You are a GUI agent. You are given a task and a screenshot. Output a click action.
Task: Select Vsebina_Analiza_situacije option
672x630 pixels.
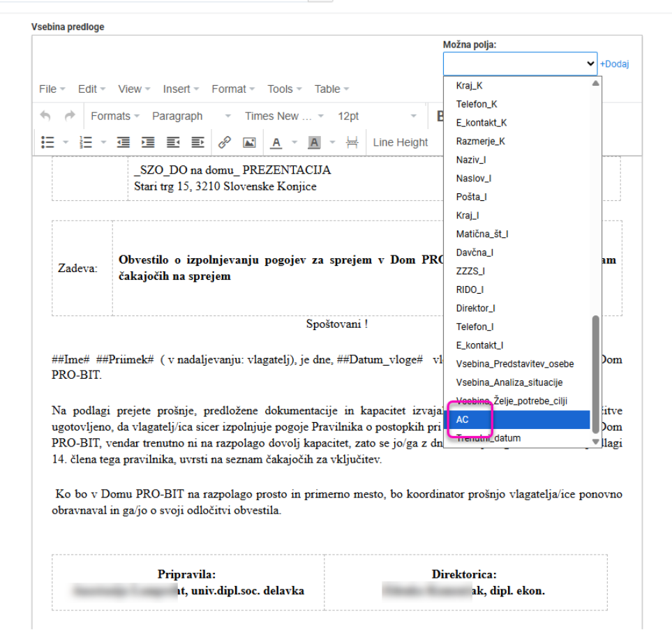click(517, 383)
